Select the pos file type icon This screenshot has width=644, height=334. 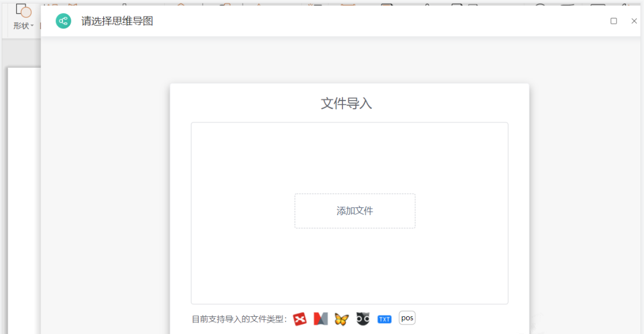tap(407, 318)
